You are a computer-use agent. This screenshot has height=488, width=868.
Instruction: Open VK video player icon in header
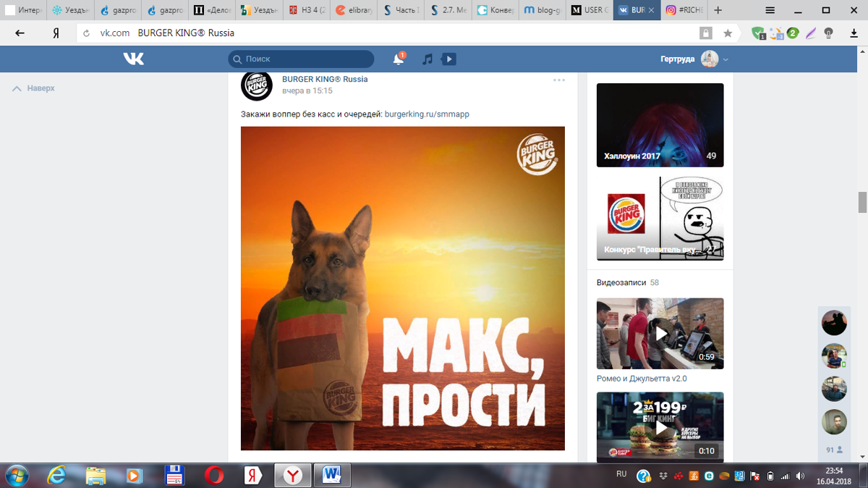click(x=449, y=59)
